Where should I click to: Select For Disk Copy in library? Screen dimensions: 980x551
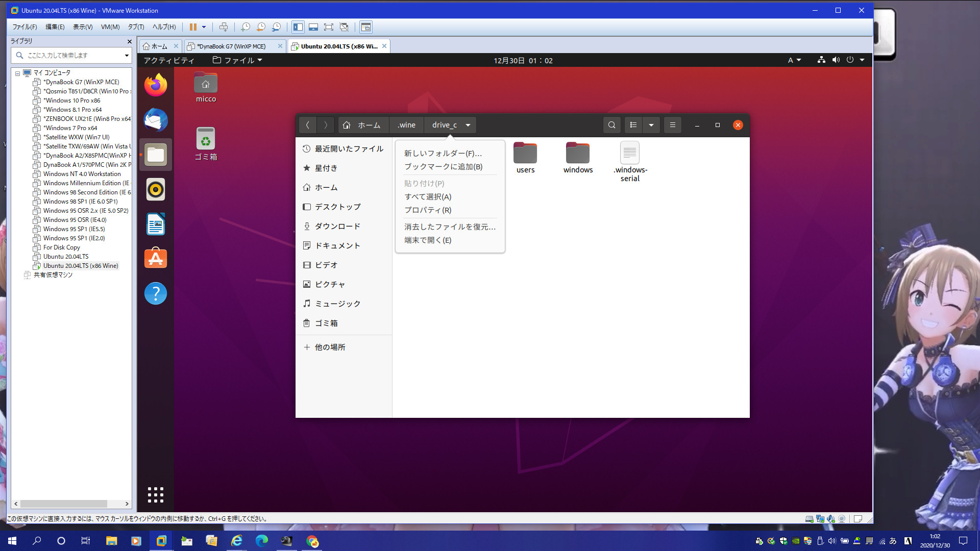pos(61,247)
